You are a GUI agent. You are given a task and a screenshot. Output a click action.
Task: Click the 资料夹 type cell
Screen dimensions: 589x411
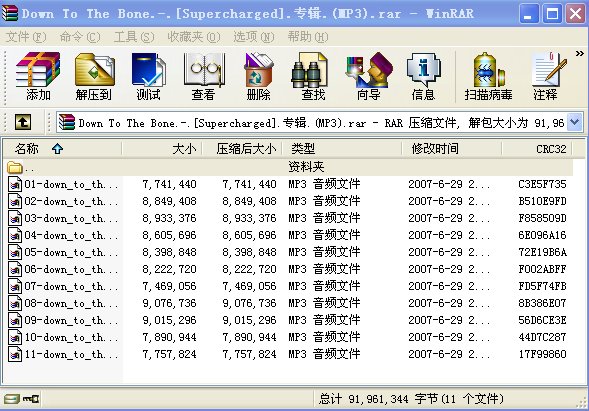pyautogui.click(x=306, y=167)
